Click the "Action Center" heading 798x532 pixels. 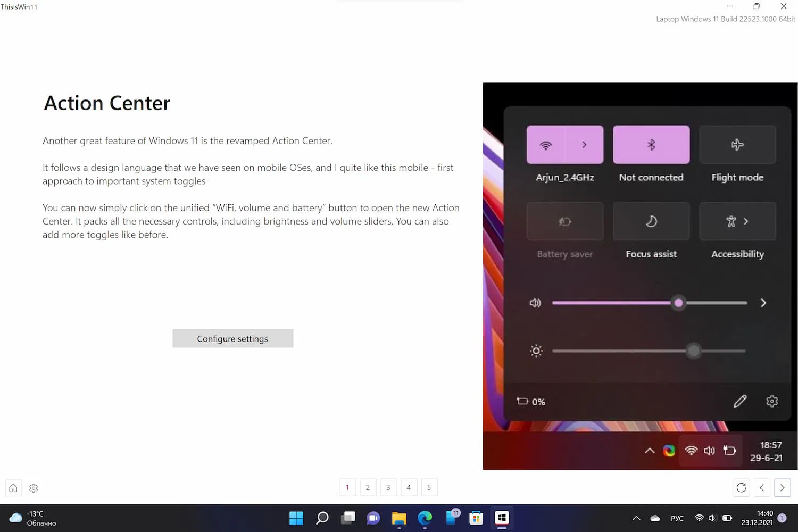(107, 103)
